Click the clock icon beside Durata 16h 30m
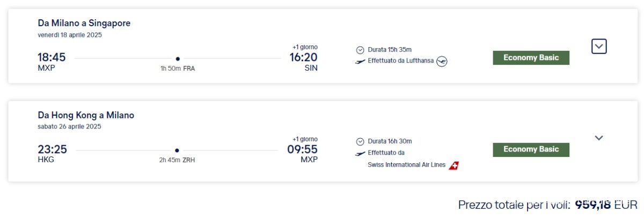Image resolution: width=644 pixels, height=219 pixels. [360, 141]
